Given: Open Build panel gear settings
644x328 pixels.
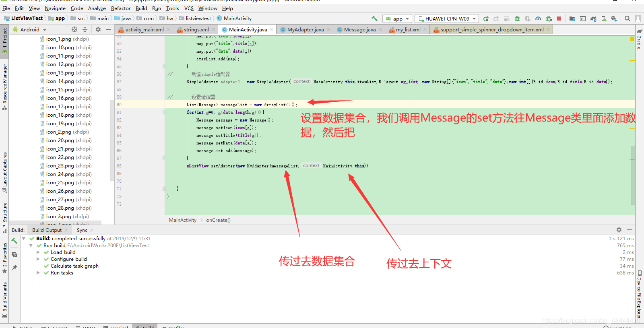Looking at the screenshot, I should tap(619, 230).
